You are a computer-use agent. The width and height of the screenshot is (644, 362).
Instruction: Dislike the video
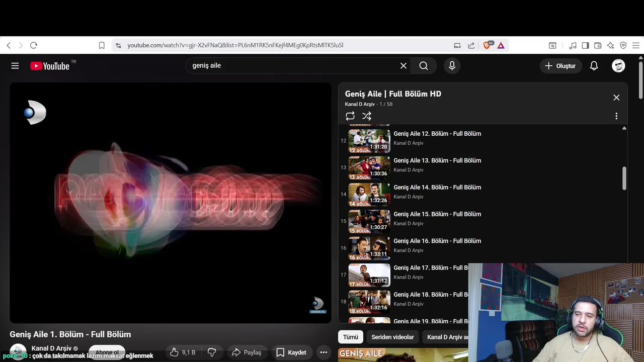tap(212, 352)
